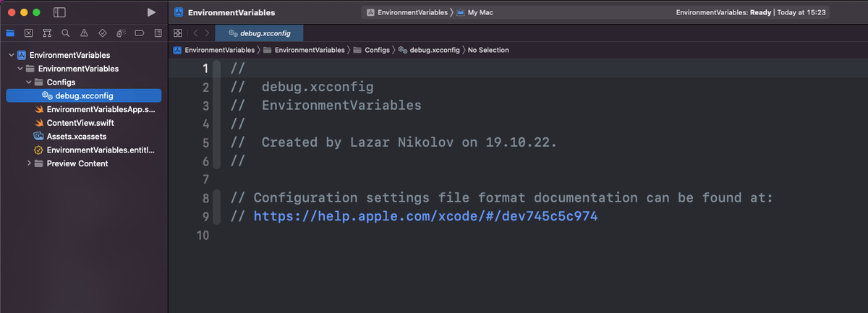
Task: Select the Preview Content folder row
Action: click(x=84, y=163)
